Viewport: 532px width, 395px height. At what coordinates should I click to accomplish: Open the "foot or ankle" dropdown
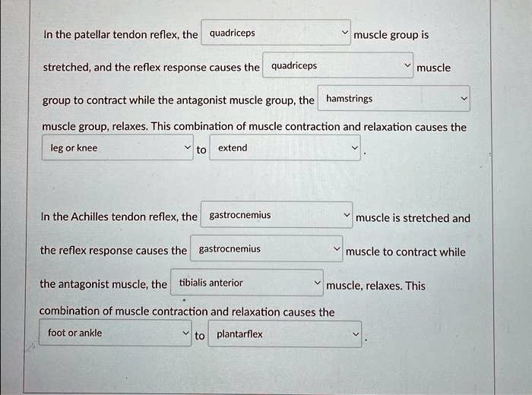116,333
